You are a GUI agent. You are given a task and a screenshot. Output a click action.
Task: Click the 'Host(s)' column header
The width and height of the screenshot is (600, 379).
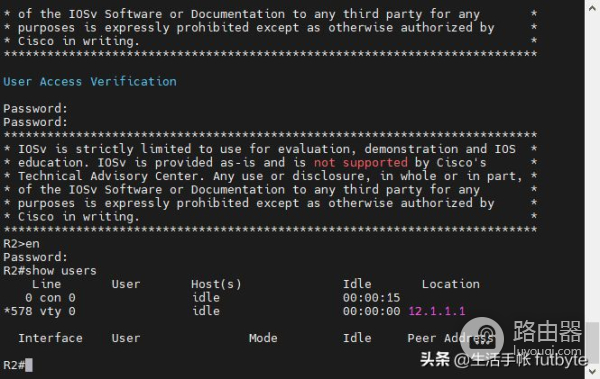(216, 284)
